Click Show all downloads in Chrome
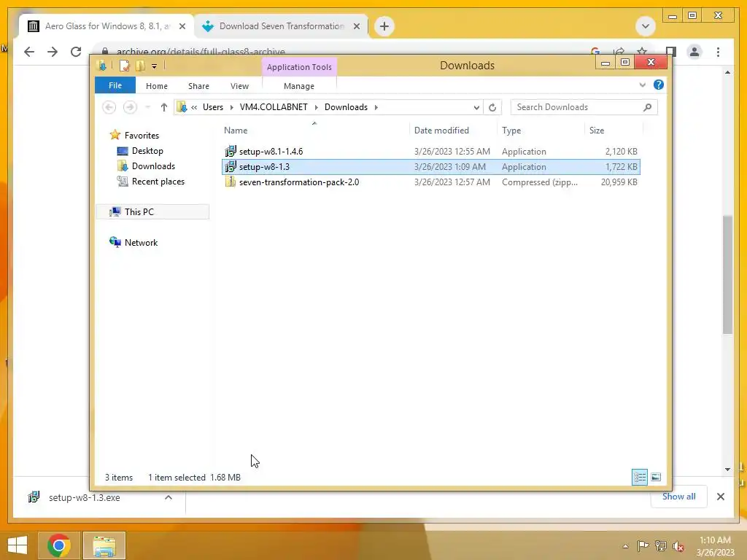Screen dimensions: 747x560 (x=679, y=496)
